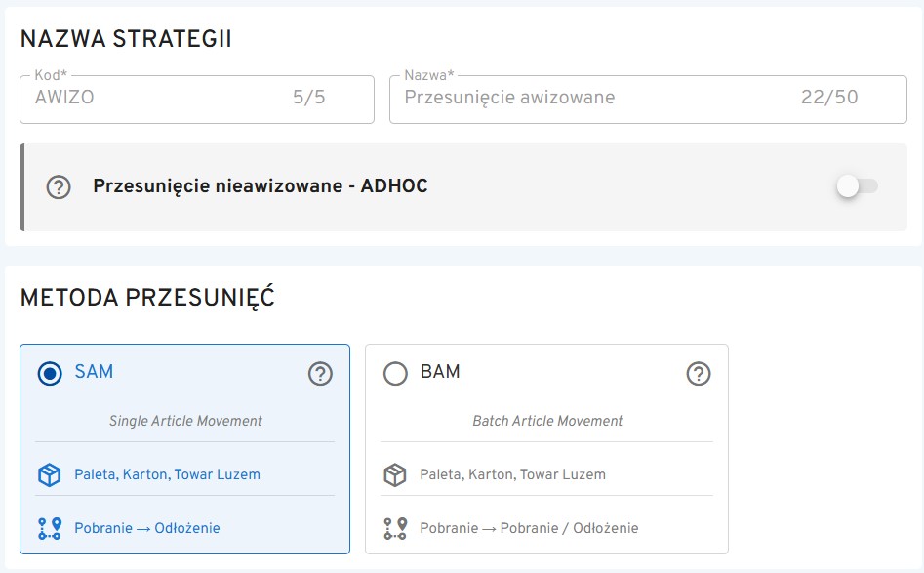The image size is (924, 573).
Task: Click the package box icon in BAM card
Action: pyautogui.click(x=395, y=475)
